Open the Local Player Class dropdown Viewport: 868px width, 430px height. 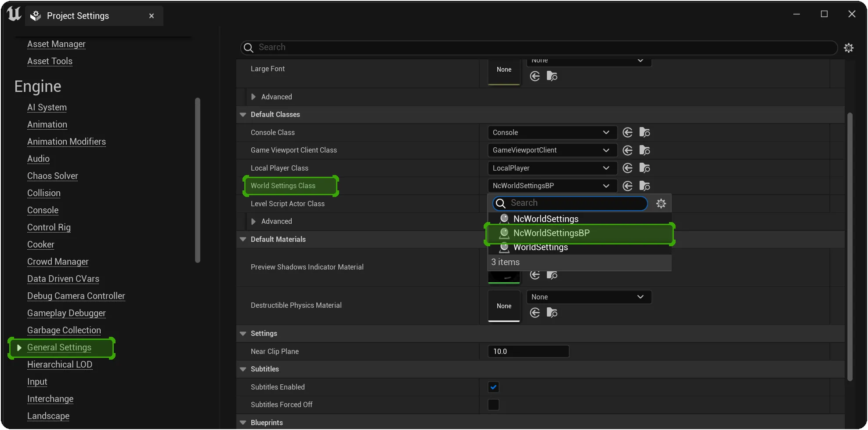coord(552,168)
